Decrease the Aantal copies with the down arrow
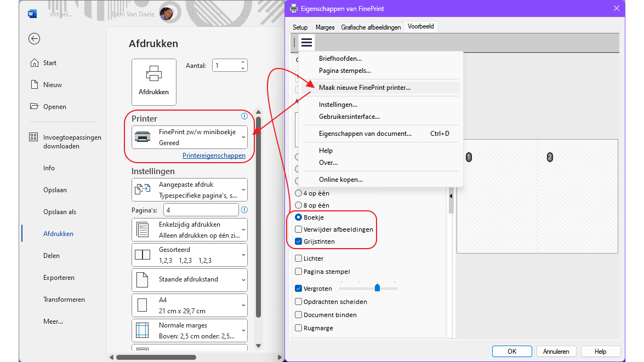644x362 pixels. click(x=243, y=68)
